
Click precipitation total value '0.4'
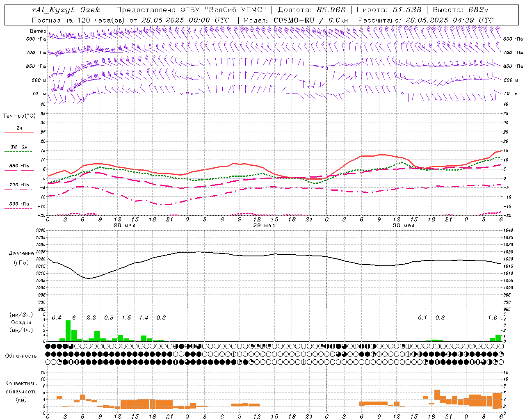point(56,318)
